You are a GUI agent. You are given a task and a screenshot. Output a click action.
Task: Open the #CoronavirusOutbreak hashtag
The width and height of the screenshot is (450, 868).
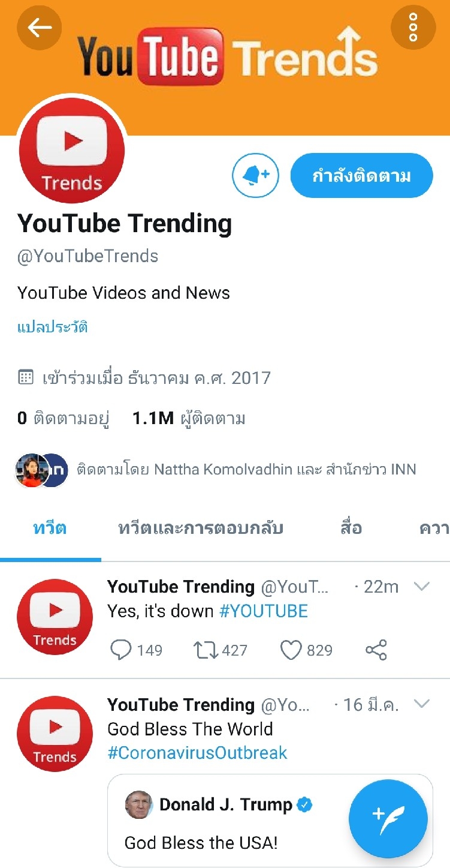197,753
